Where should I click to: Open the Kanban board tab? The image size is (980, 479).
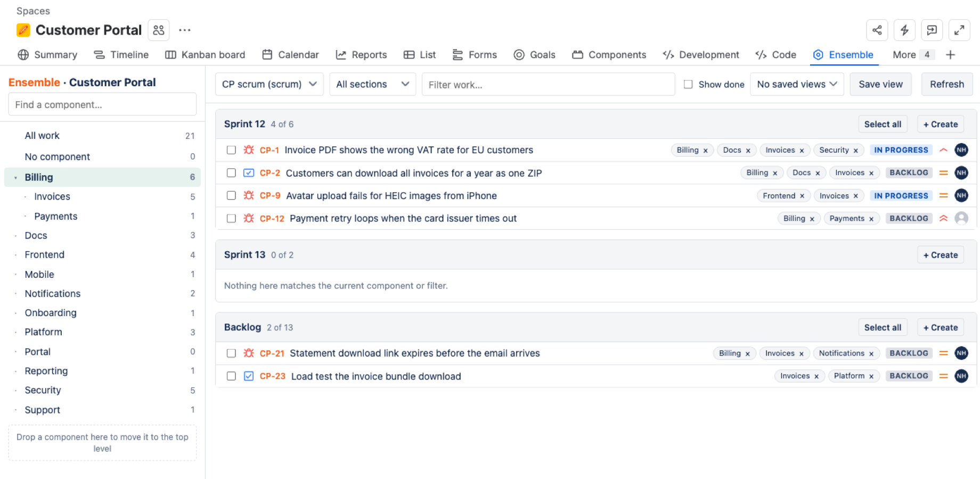tap(205, 55)
